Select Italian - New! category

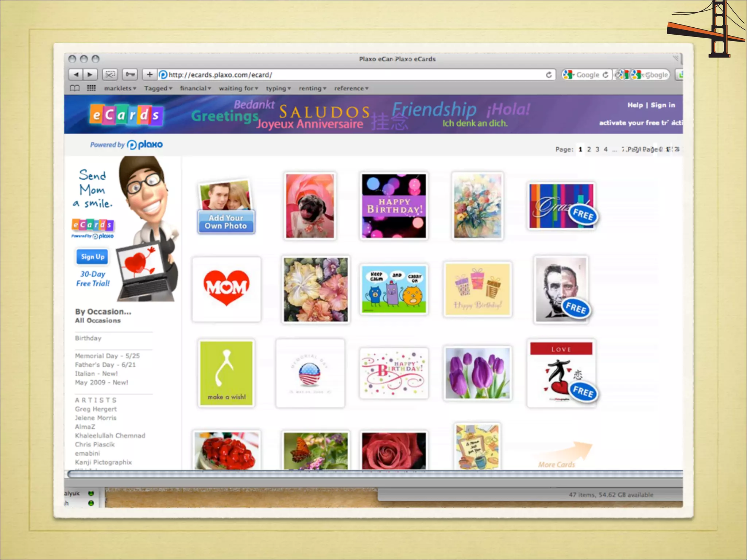coord(96,373)
